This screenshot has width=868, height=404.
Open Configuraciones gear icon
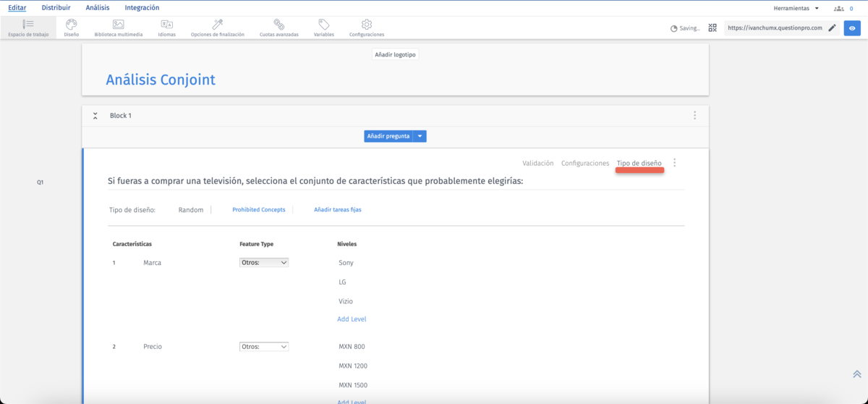[366, 25]
